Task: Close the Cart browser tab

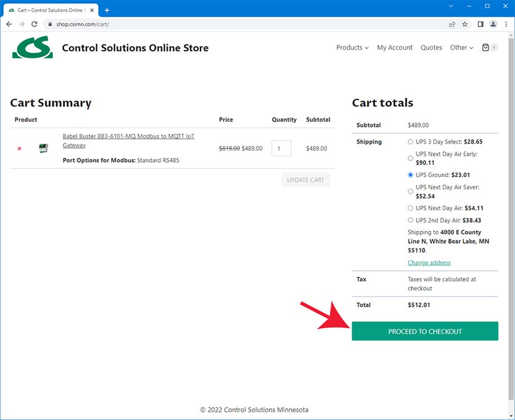Action: point(92,10)
